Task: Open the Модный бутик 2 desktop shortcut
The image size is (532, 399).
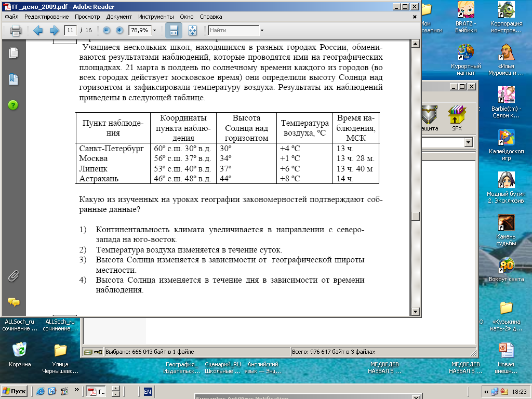Action: [x=506, y=188]
